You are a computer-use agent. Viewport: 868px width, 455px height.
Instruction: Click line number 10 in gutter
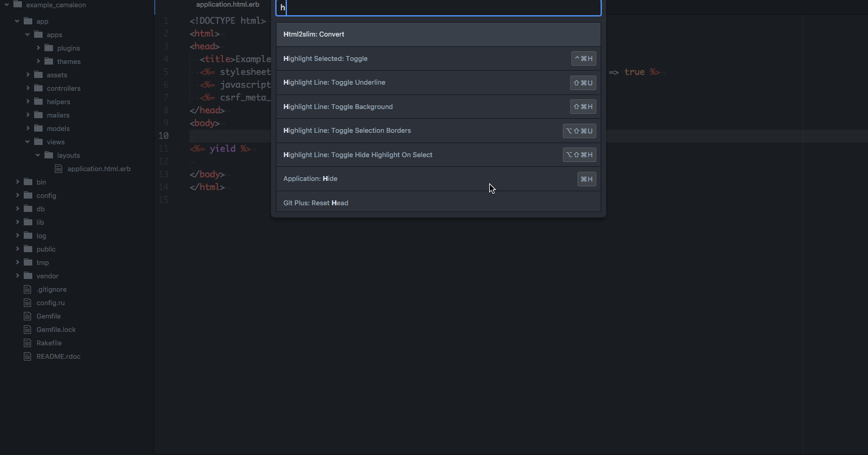tap(163, 136)
